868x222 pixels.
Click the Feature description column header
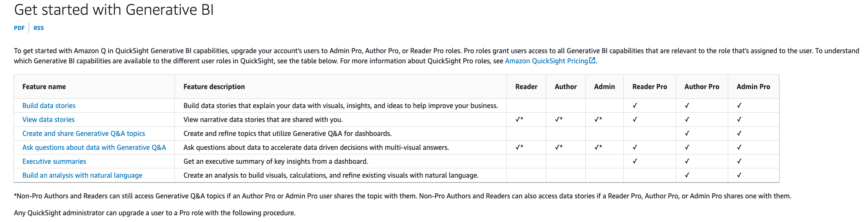[214, 87]
